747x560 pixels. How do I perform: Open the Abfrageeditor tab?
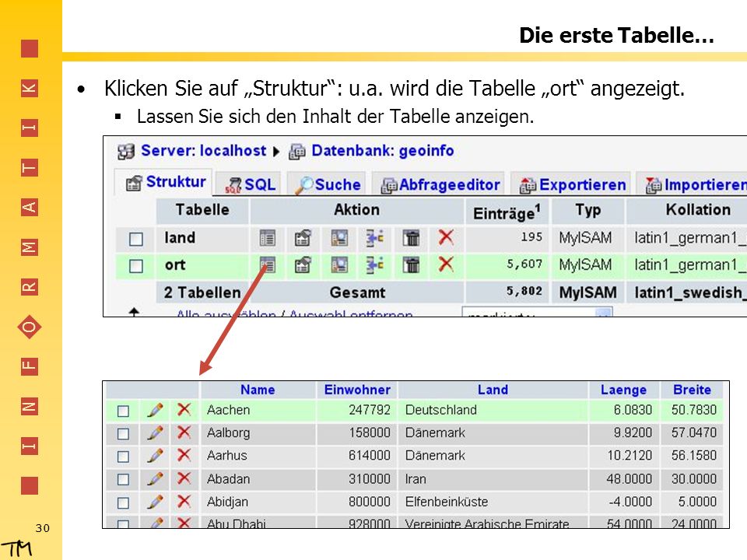click(x=439, y=184)
